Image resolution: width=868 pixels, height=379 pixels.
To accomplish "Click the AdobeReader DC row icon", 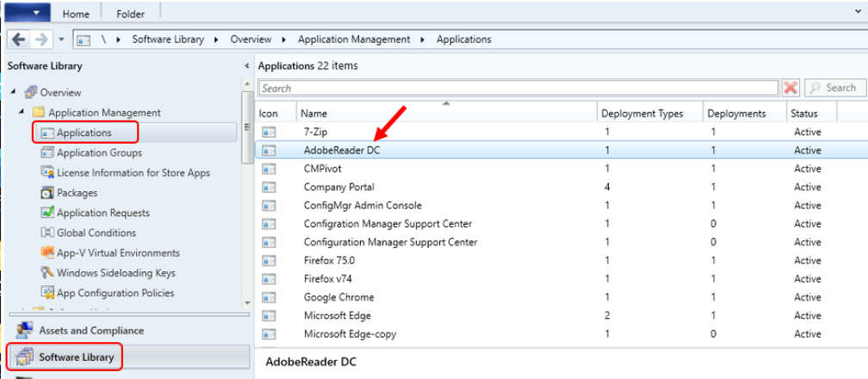I will point(269,150).
